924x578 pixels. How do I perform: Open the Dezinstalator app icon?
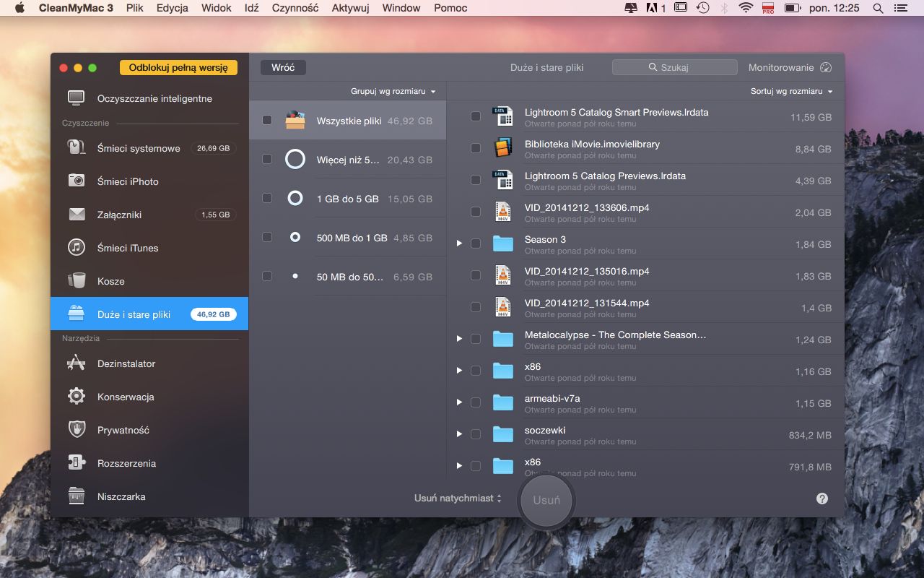(77, 363)
